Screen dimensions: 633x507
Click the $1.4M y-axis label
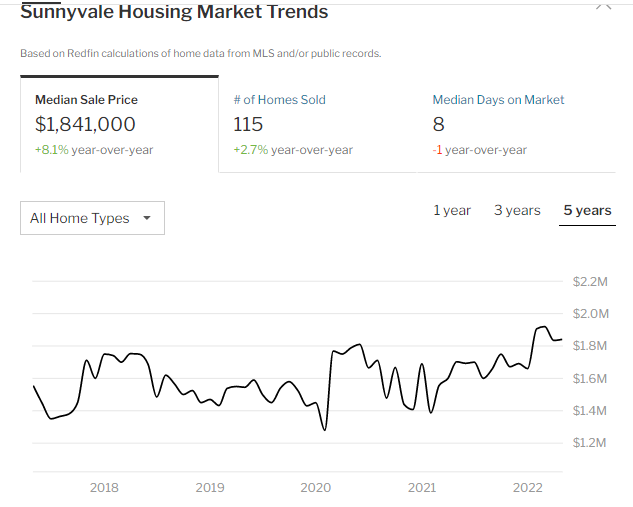tap(590, 411)
